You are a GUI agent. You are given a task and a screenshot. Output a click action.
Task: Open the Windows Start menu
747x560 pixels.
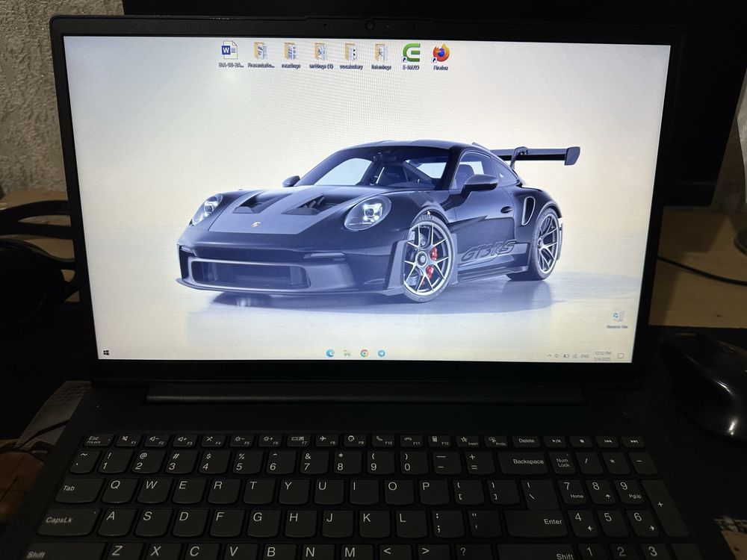(106, 353)
